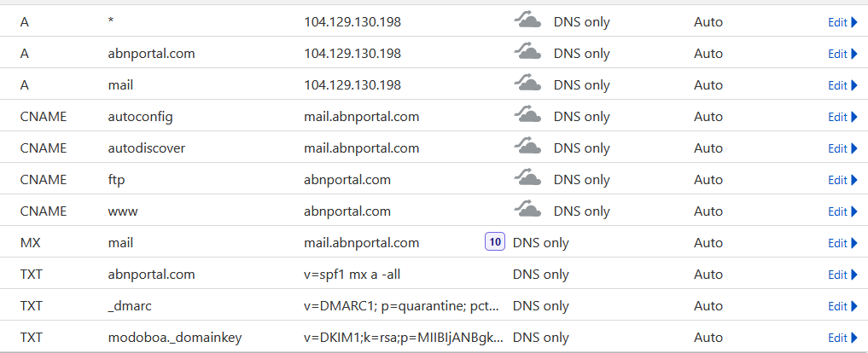Viewport: 868px width, 353px height.
Task: Click the cloud icon in autodiscover CNAME row
Action: (x=527, y=148)
